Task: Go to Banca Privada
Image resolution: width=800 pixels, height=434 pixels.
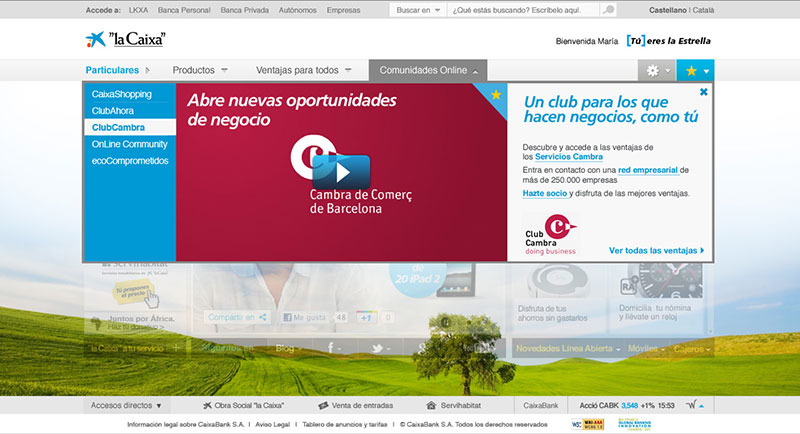Action: [245, 10]
